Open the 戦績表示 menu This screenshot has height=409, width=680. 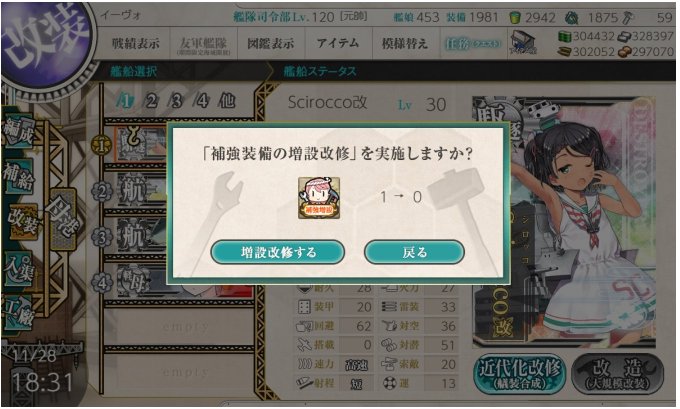click(136, 43)
